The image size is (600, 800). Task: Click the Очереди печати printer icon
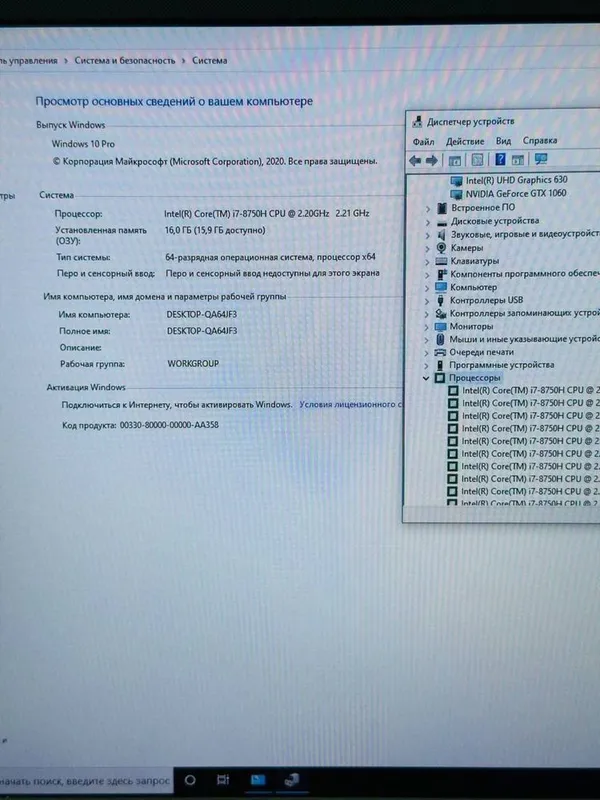[440, 353]
